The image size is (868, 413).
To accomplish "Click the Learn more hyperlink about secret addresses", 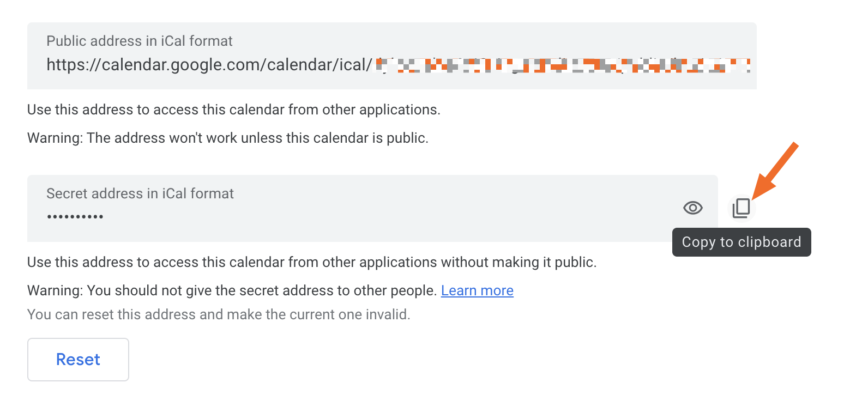I will point(477,290).
